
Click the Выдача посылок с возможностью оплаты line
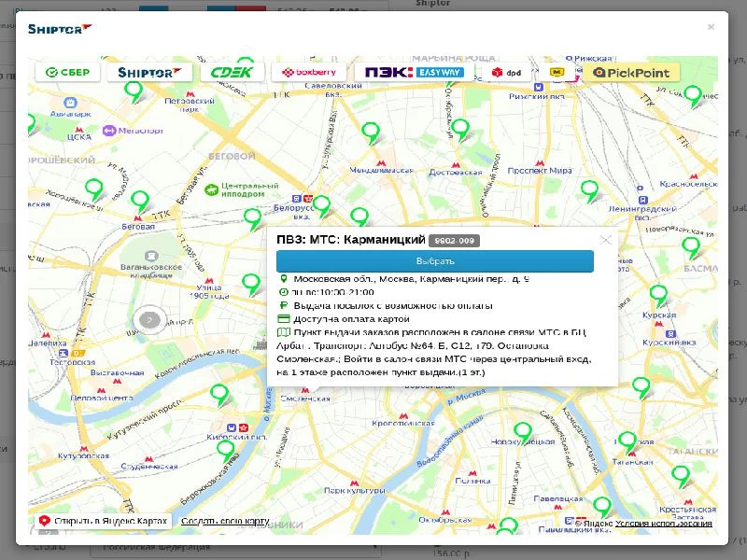pyautogui.click(x=393, y=306)
